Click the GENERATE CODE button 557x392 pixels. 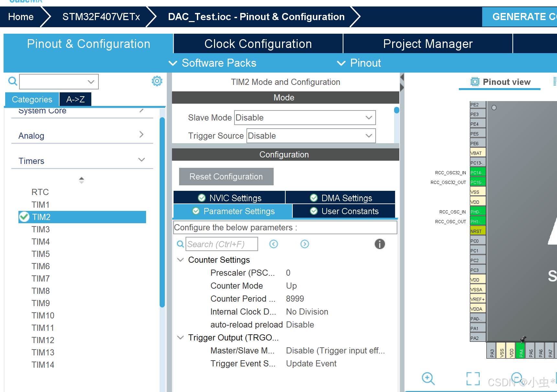pos(519,17)
